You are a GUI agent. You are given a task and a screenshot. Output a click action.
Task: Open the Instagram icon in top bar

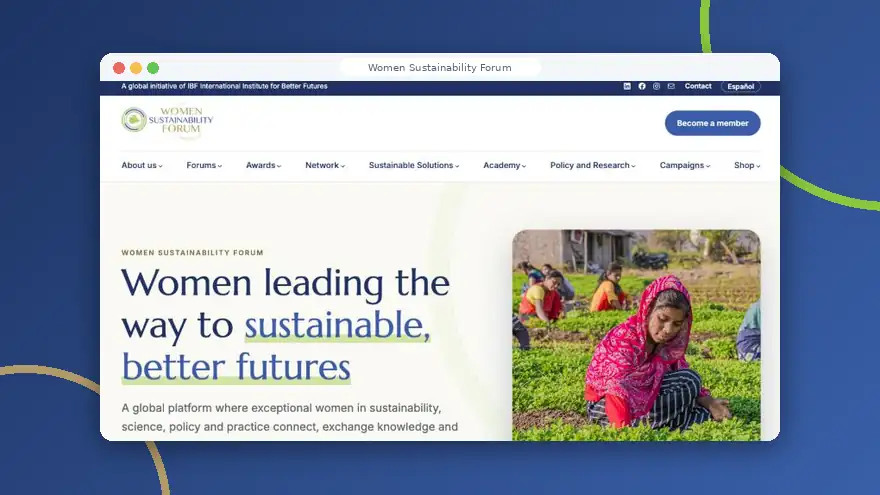pos(656,86)
